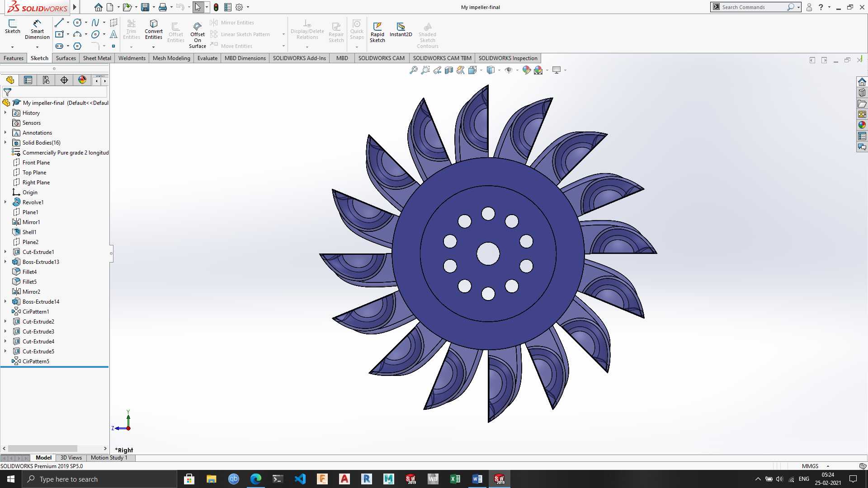Open Windows Start menu

tap(11, 479)
